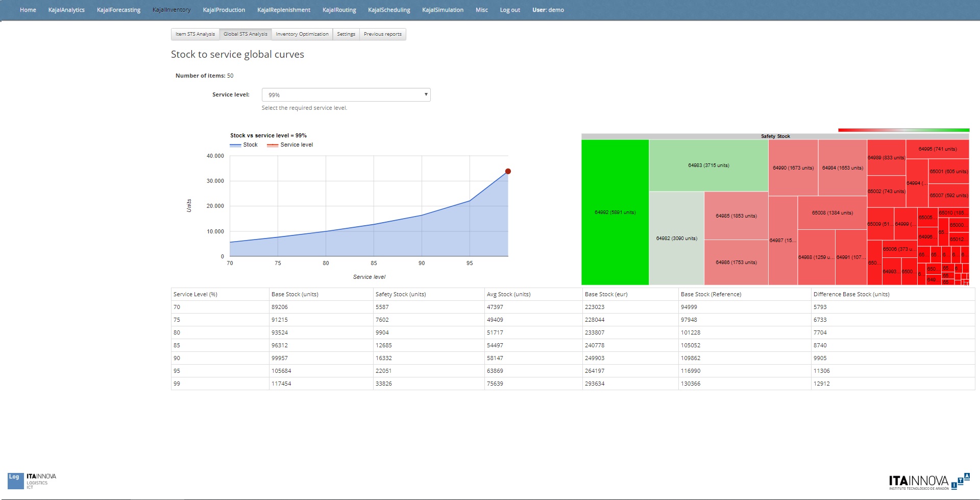Click base stock value 89206

tap(280, 307)
